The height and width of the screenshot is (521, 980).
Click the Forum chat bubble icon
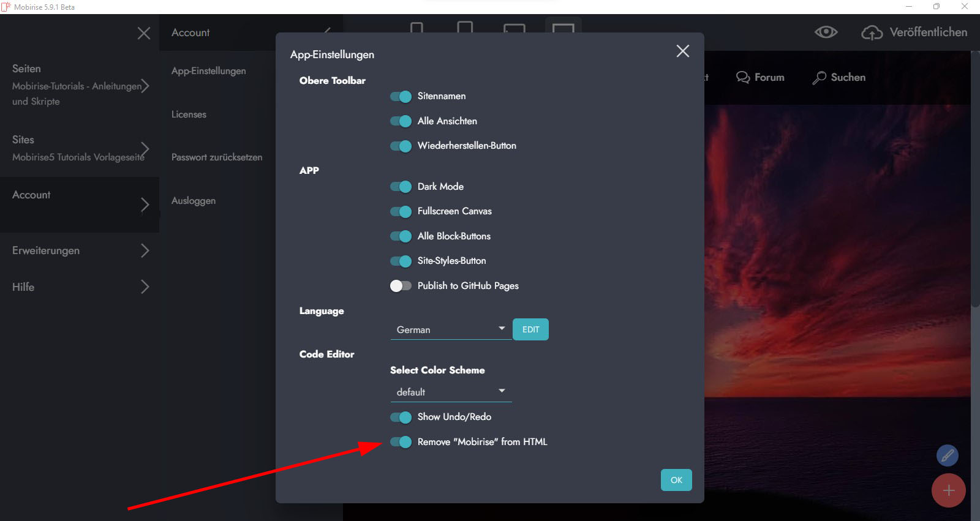click(x=743, y=78)
